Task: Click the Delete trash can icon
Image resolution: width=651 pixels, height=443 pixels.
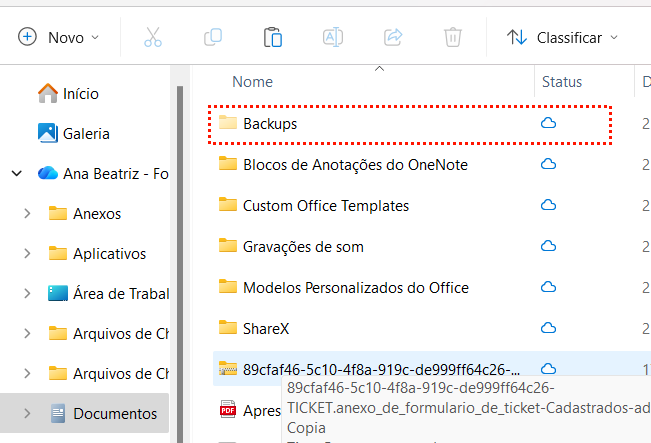Action: 453,38
